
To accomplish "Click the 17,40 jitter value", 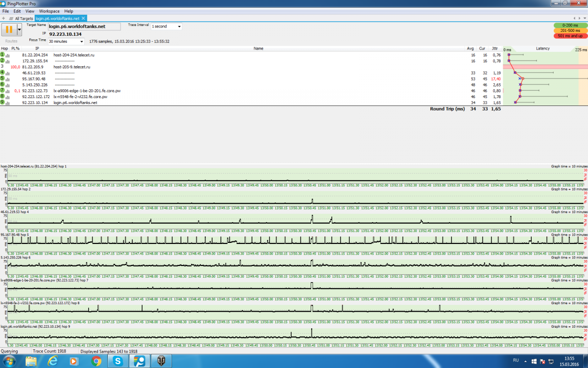I will tap(495, 79).
